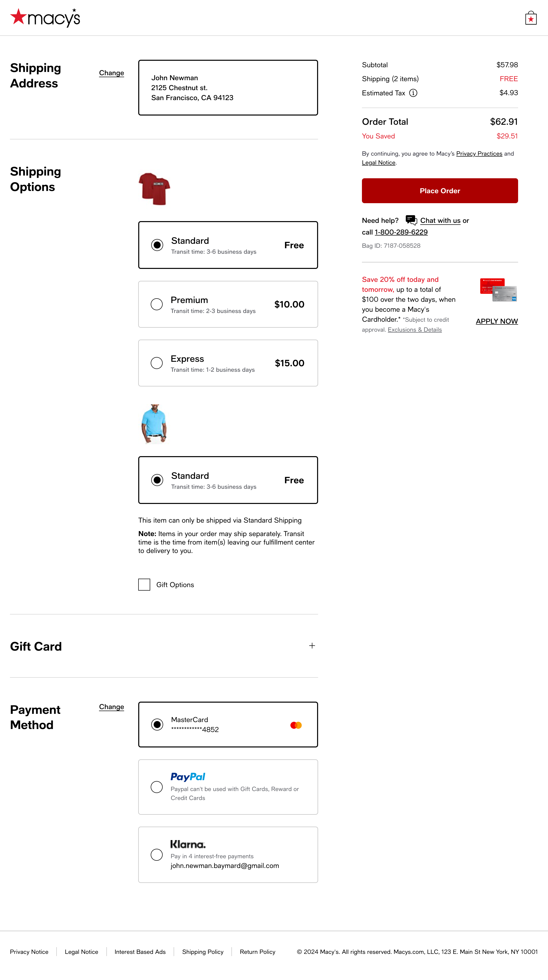Open the shopping bag icon
The height and width of the screenshot is (980, 548).
pyautogui.click(x=531, y=17)
